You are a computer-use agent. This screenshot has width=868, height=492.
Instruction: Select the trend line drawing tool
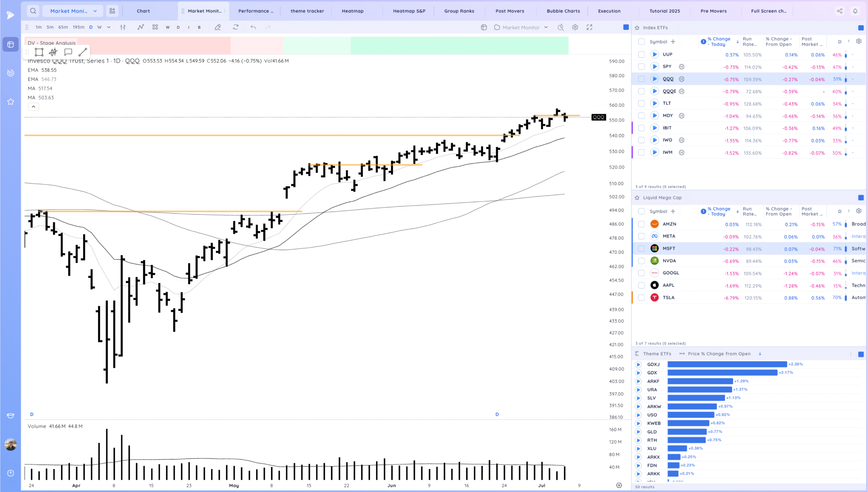tap(83, 52)
